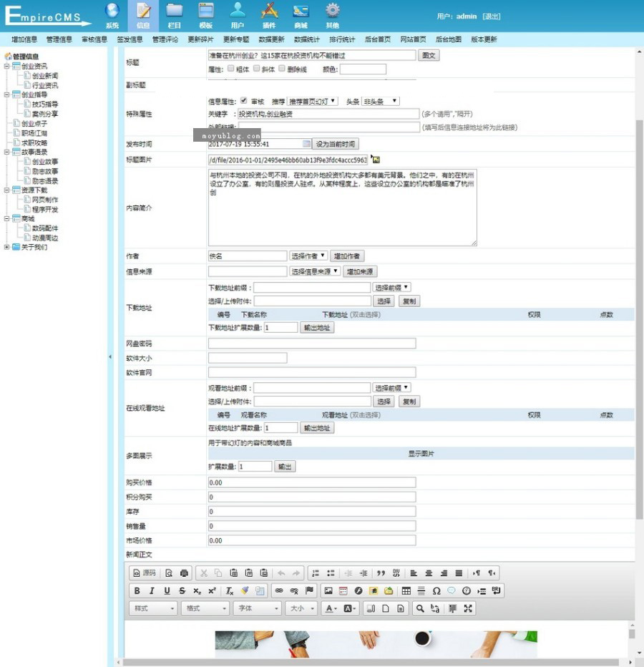
Task: Click the 其他 gear icon in header
Action: pos(332,14)
